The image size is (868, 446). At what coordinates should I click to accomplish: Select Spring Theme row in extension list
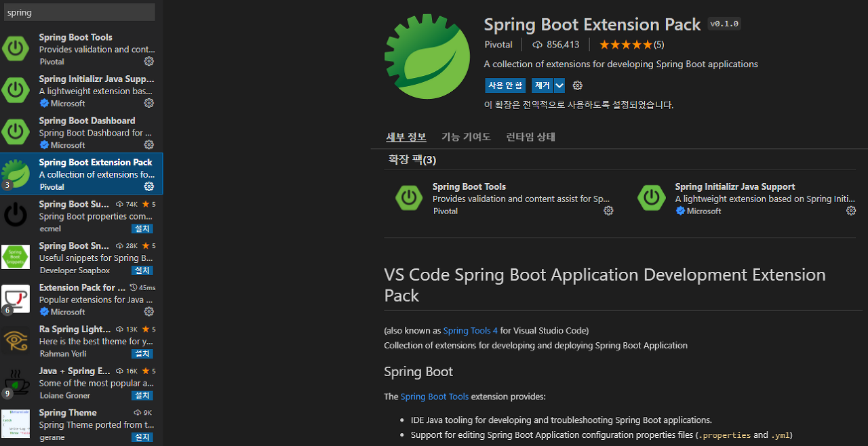pos(81,424)
